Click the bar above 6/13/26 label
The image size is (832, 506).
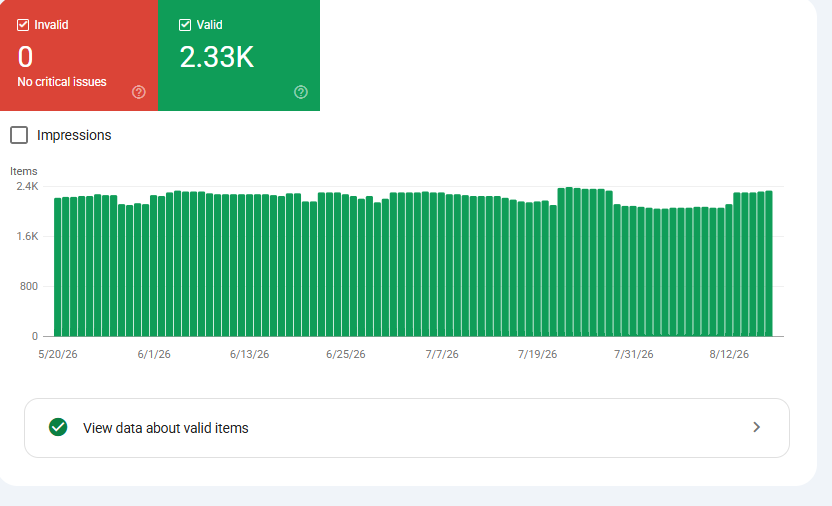(x=249, y=265)
